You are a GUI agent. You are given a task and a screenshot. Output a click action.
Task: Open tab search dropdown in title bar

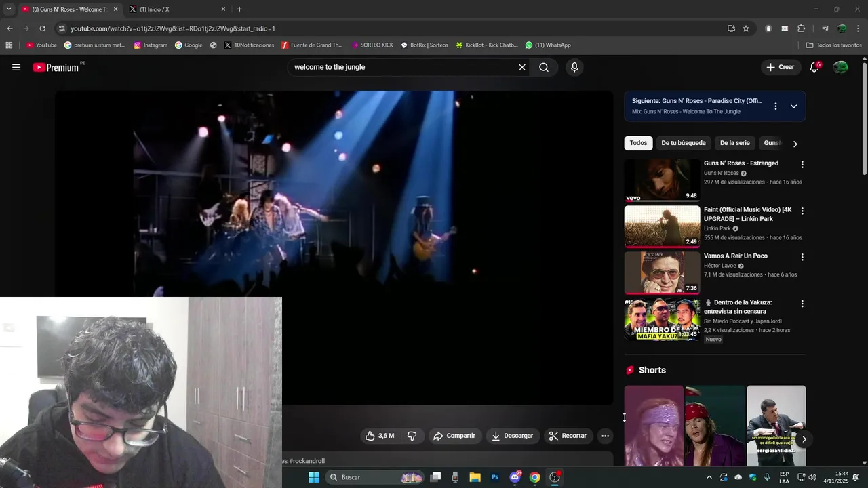[x=9, y=9]
